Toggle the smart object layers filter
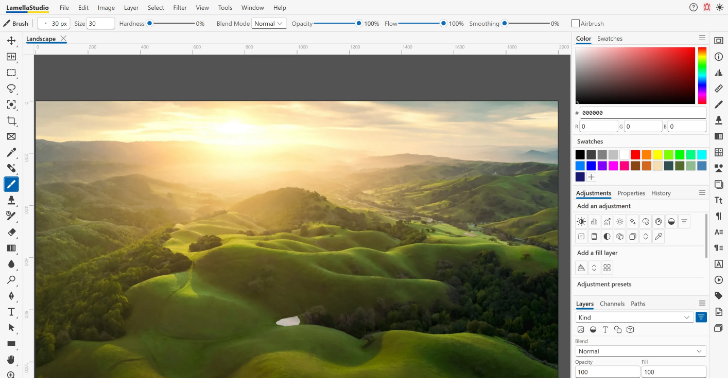The width and height of the screenshot is (728, 378). 630,330
